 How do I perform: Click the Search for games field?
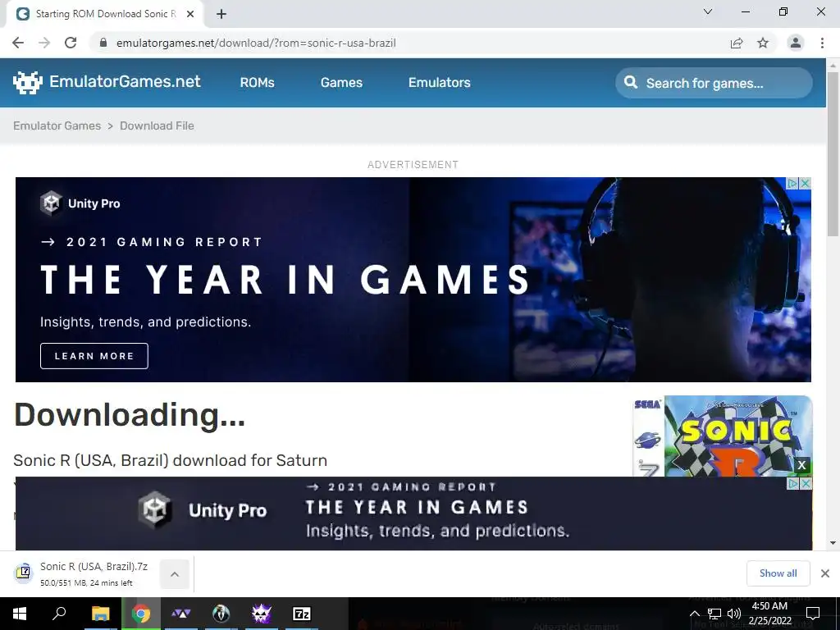pyautogui.click(x=714, y=83)
